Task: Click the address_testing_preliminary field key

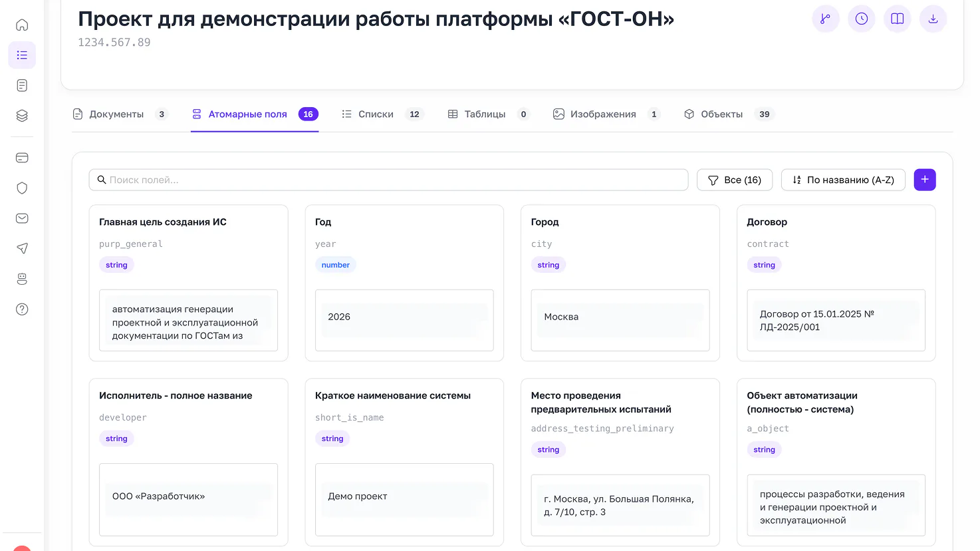Action: click(602, 429)
